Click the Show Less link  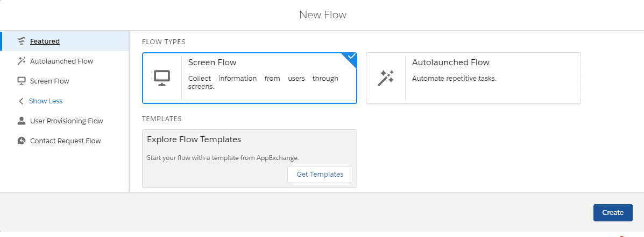tap(46, 101)
